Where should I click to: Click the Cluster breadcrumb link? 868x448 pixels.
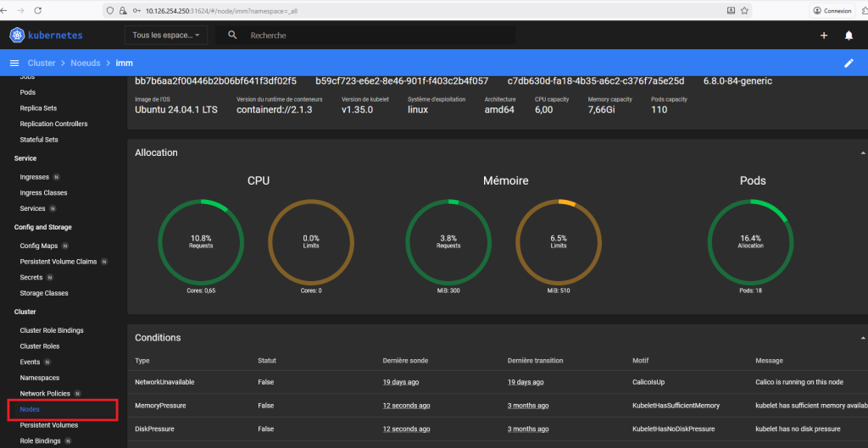[42, 64]
